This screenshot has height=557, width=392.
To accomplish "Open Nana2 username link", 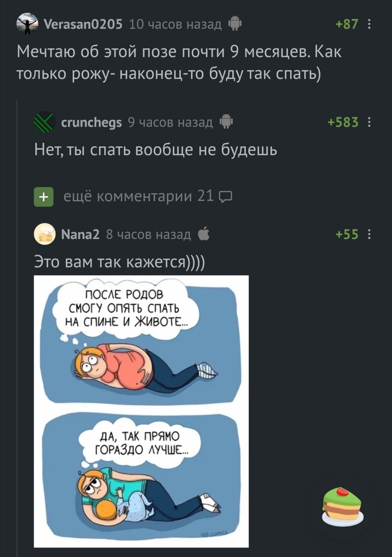I will pos(80,234).
